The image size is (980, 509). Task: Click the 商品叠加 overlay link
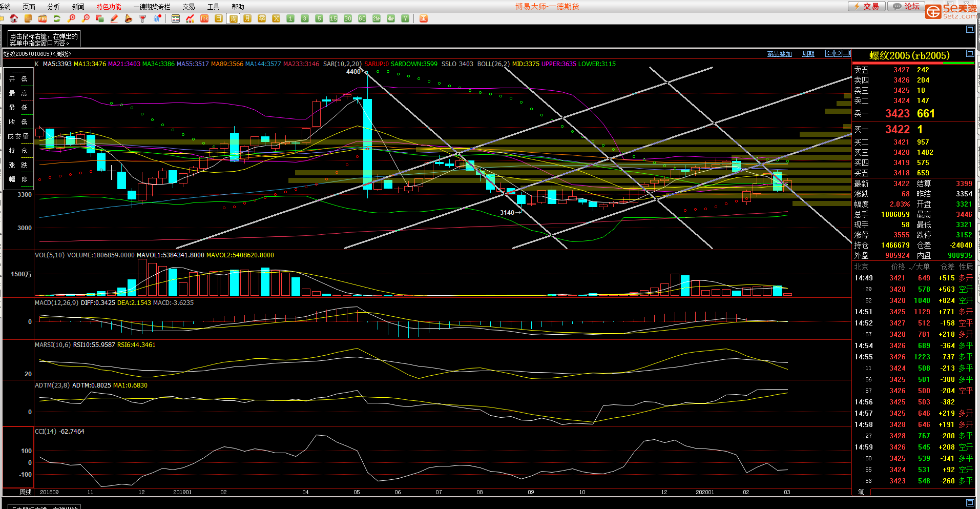click(x=779, y=54)
